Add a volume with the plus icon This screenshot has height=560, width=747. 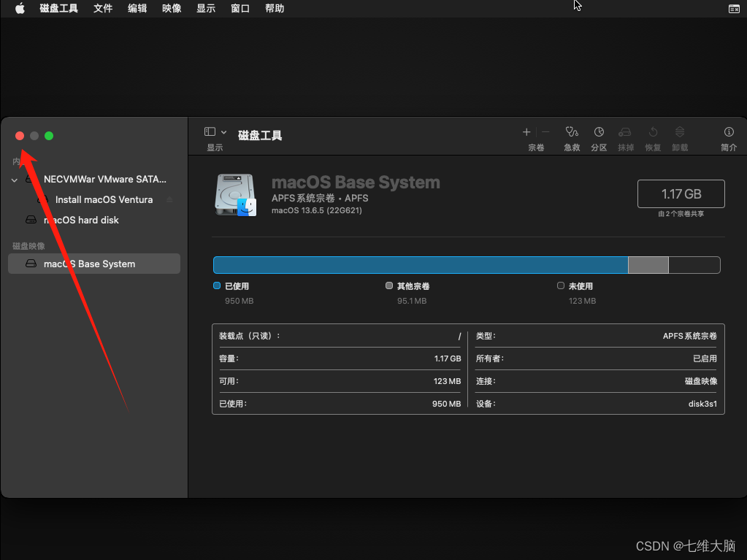[526, 132]
